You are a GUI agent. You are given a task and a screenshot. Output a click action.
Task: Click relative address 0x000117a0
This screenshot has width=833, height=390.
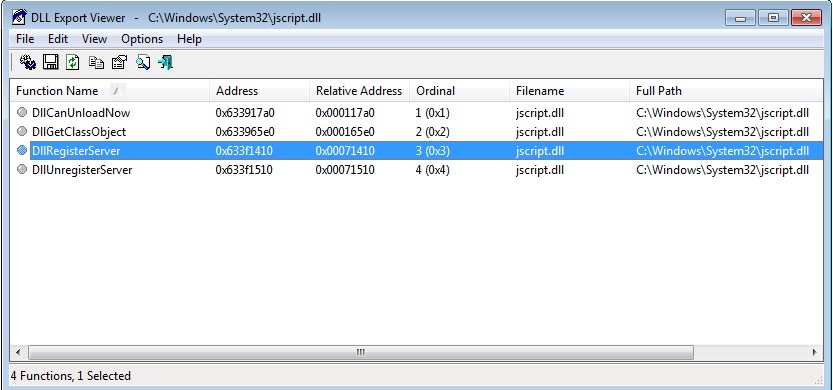345,113
